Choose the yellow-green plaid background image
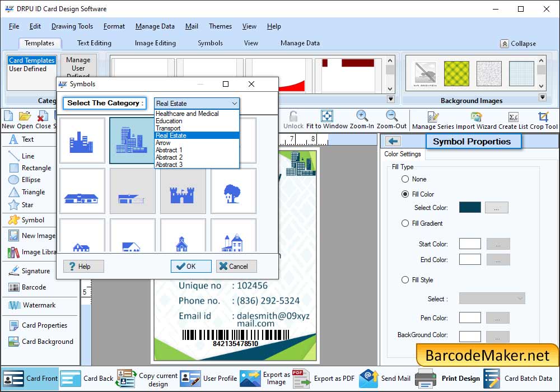Screen dimensions: 560x392 (x=456, y=73)
